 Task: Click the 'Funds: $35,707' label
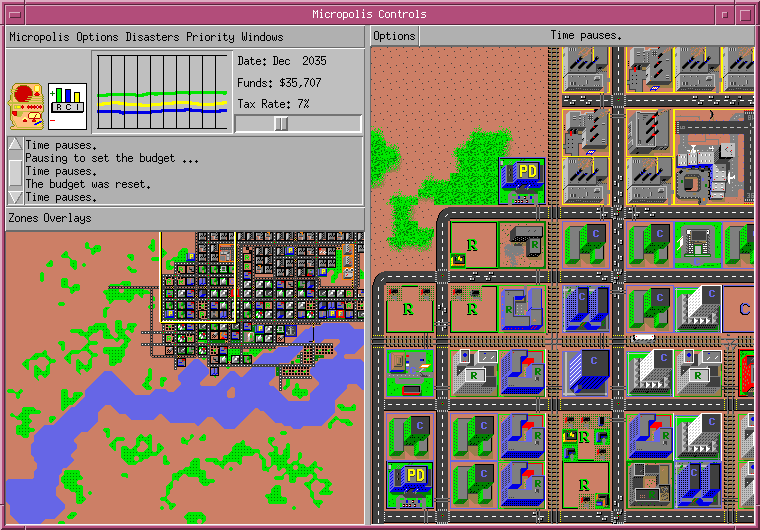(279, 83)
